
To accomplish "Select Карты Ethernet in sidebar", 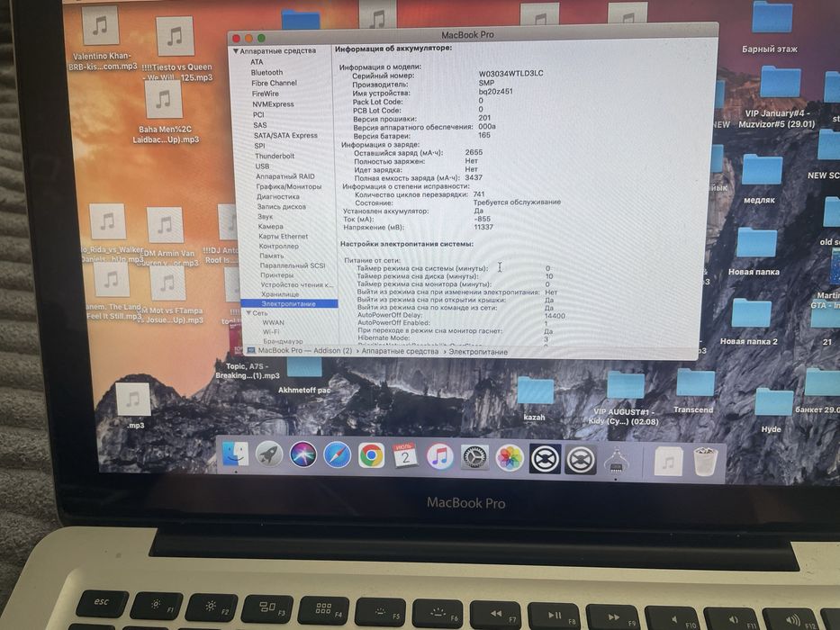I will [x=284, y=236].
